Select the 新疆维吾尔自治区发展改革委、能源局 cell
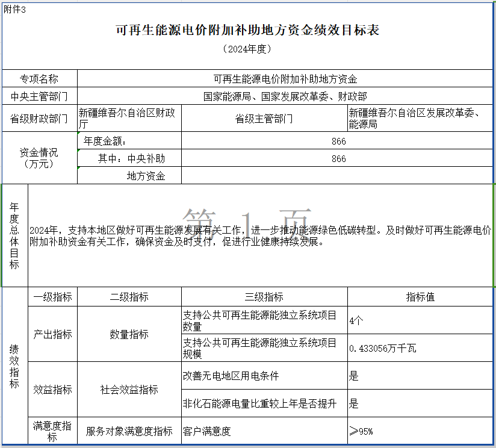This screenshot has width=496, height=448. point(420,118)
